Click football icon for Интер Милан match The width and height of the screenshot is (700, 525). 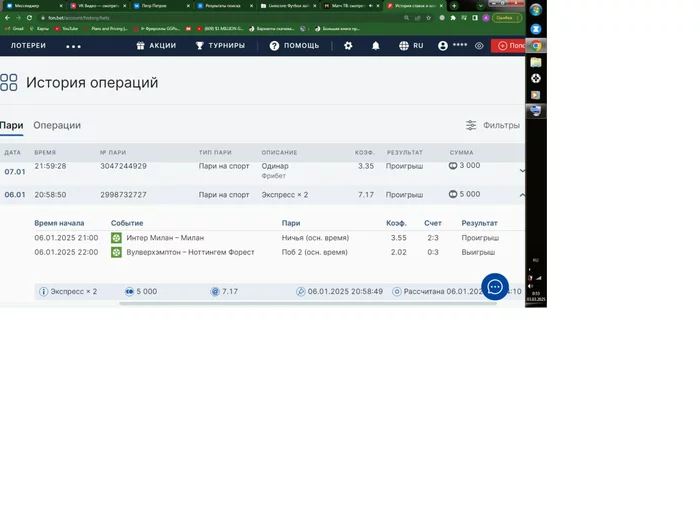click(116, 238)
